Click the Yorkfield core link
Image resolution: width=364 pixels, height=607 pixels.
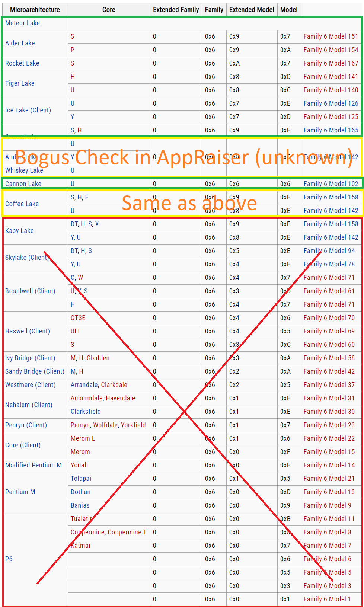point(133,425)
